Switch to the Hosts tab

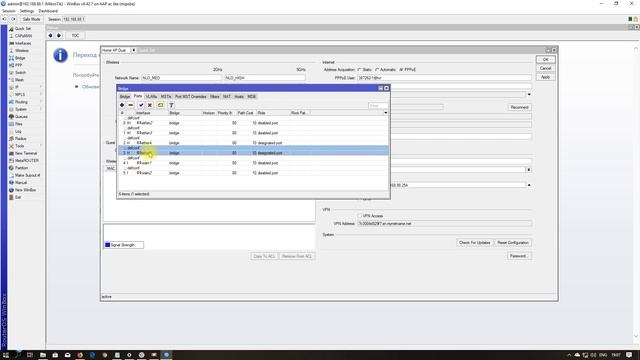[x=239, y=97]
